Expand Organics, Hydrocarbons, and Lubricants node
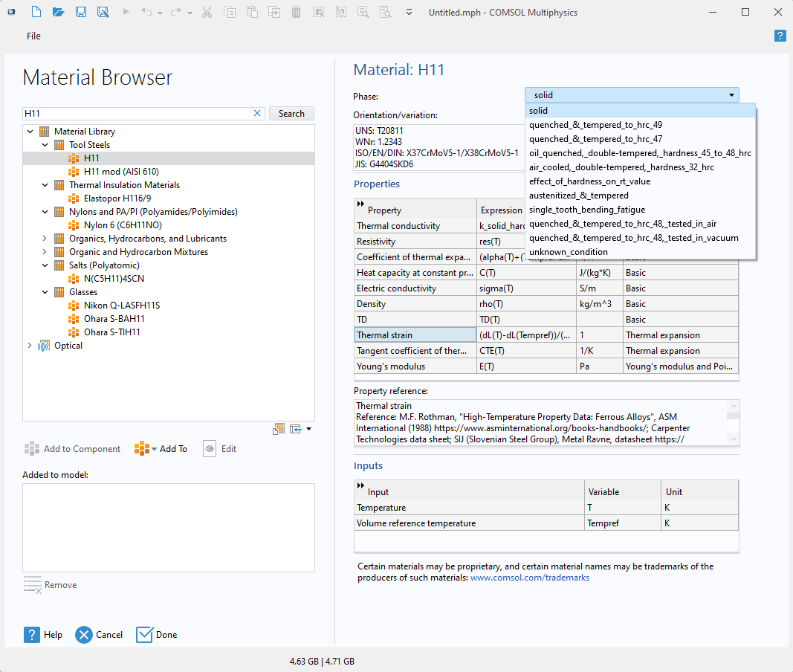The image size is (793, 672). [x=44, y=239]
